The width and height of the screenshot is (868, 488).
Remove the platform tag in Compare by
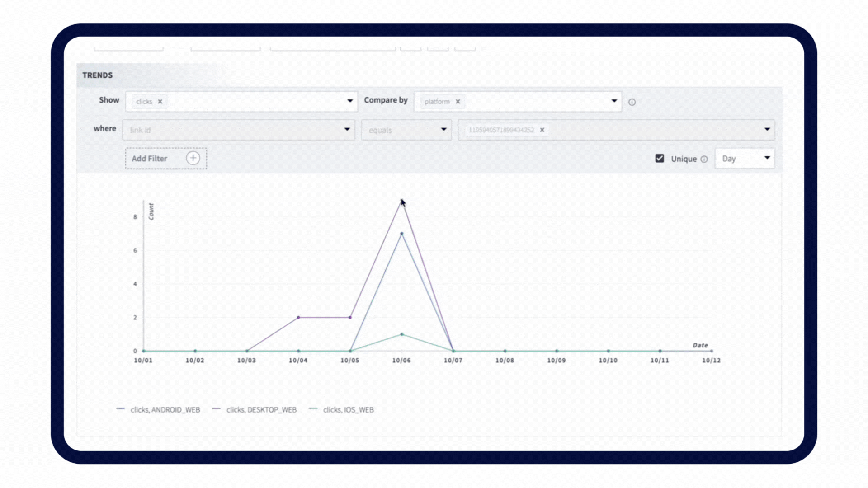pos(458,102)
